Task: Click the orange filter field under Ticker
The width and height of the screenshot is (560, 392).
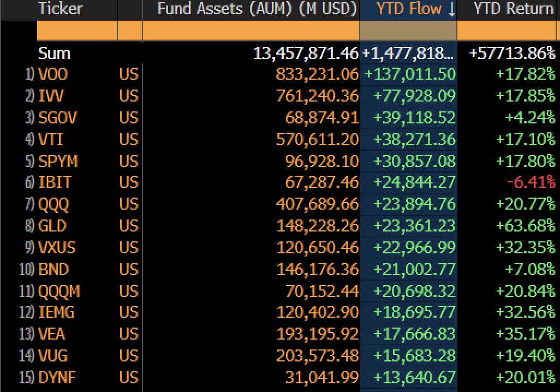Action: pyautogui.click(x=76, y=31)
